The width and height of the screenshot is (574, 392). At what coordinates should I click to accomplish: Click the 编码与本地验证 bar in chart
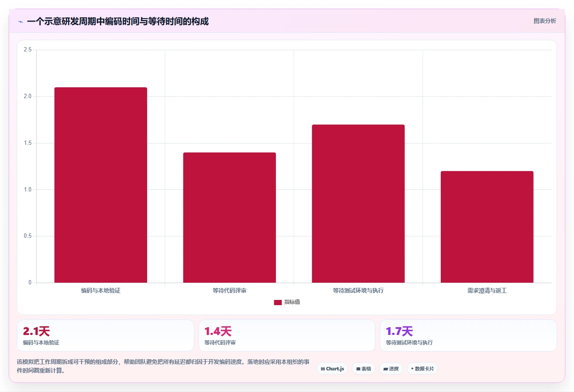(101, 185)
